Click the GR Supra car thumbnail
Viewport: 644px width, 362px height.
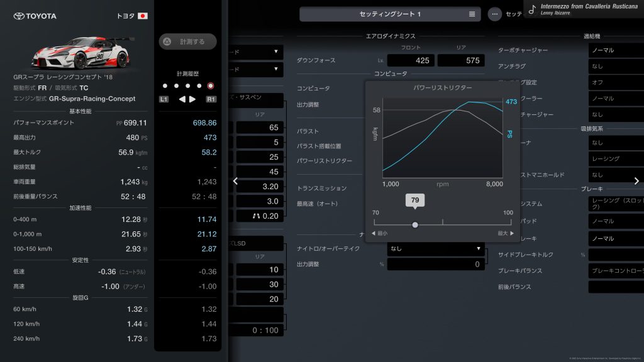tap(84, 53)
